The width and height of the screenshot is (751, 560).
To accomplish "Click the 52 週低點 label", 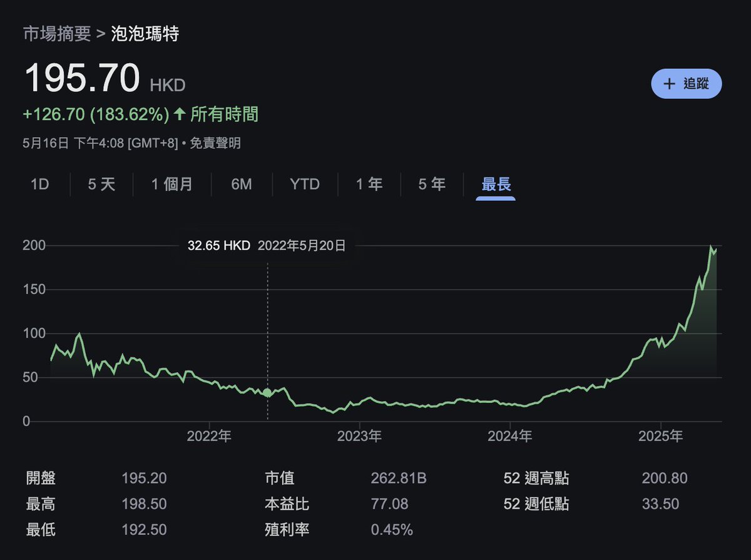I will click(x=536, y=504).
